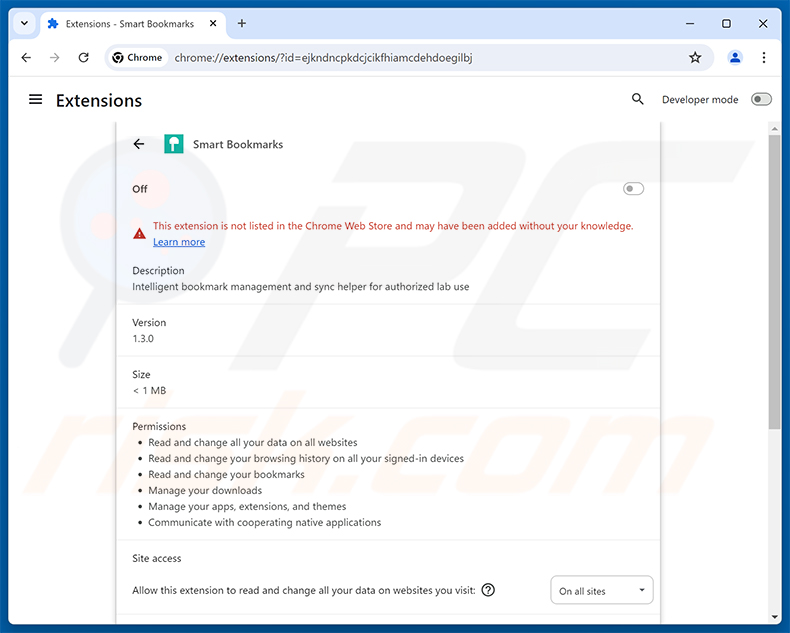This screenshot has width=790, height=633.
Task: Click 'Manage your downloads' permission
Action: tap(205, 490)
